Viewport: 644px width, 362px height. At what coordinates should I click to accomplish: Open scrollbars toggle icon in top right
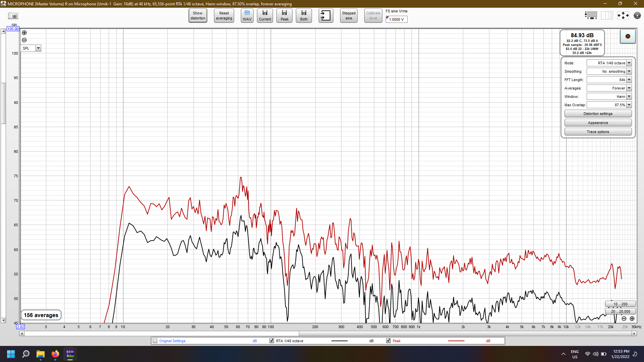click(x=591, y=15)
